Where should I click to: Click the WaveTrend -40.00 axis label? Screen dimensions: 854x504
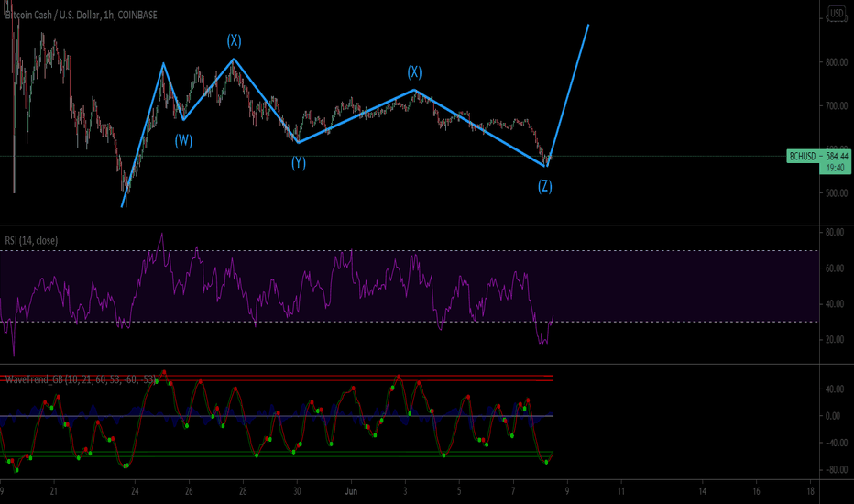(836, 443)
